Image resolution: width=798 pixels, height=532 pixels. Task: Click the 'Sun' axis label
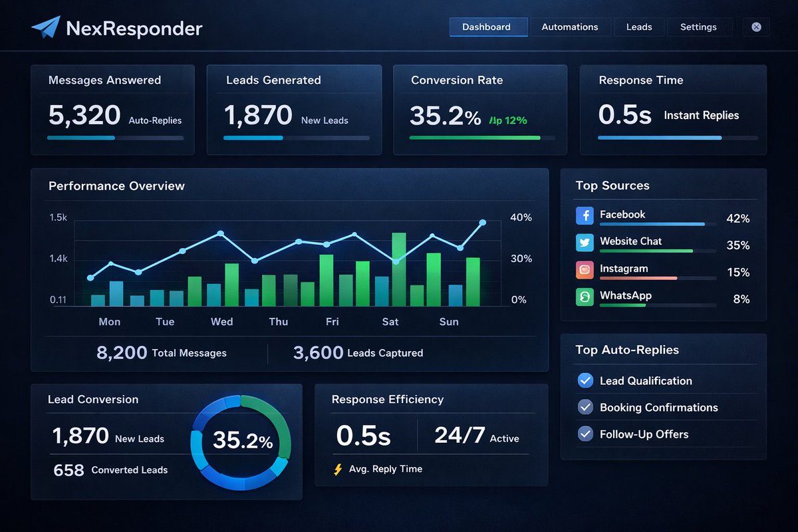449,321
